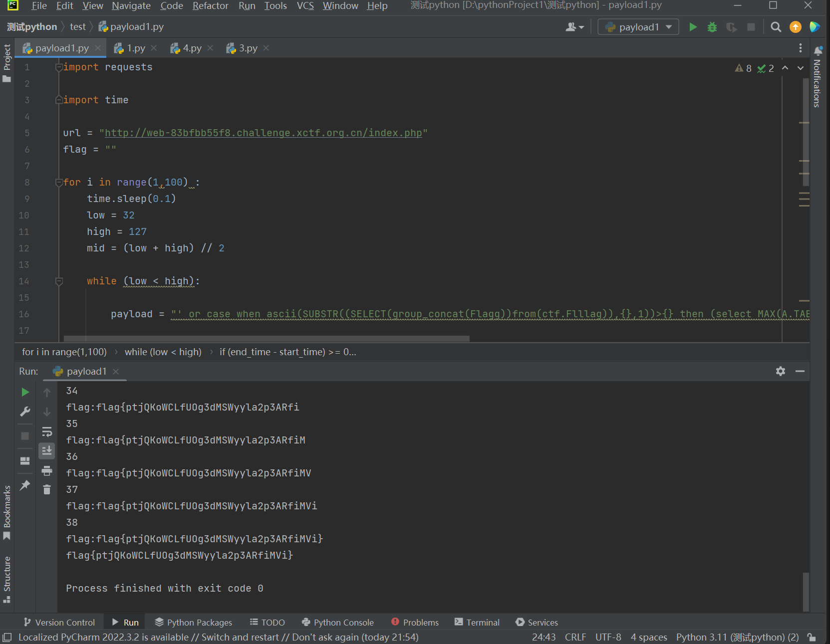Open the File menu

tap(39, 6)
